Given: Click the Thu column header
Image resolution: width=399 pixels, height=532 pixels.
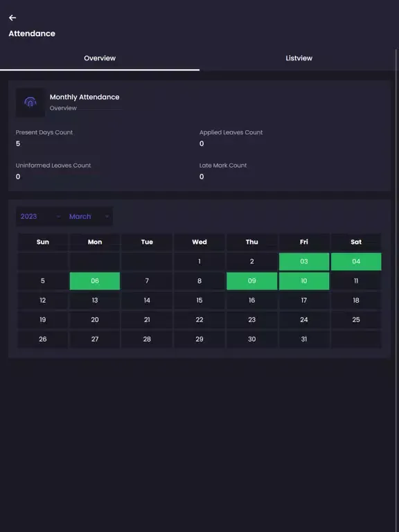Looking at the screenshot, I should point(251,242).
